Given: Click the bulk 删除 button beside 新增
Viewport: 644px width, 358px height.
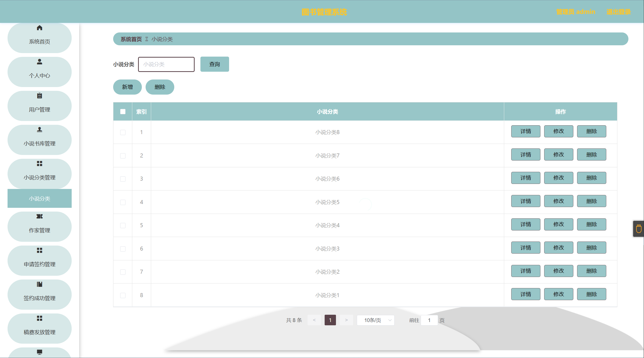Looking at the screenshot, I should pos(160,87).
